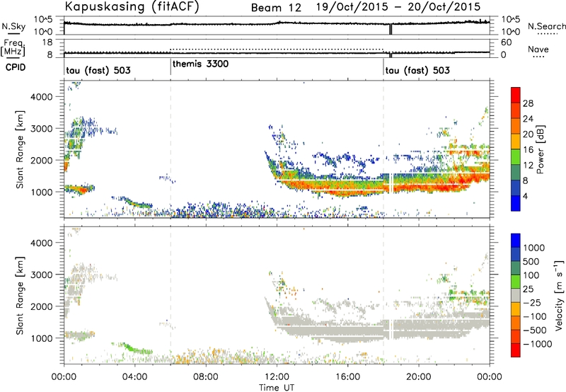
Task: Click the 'CPID' row label
Action: point(16,67)
